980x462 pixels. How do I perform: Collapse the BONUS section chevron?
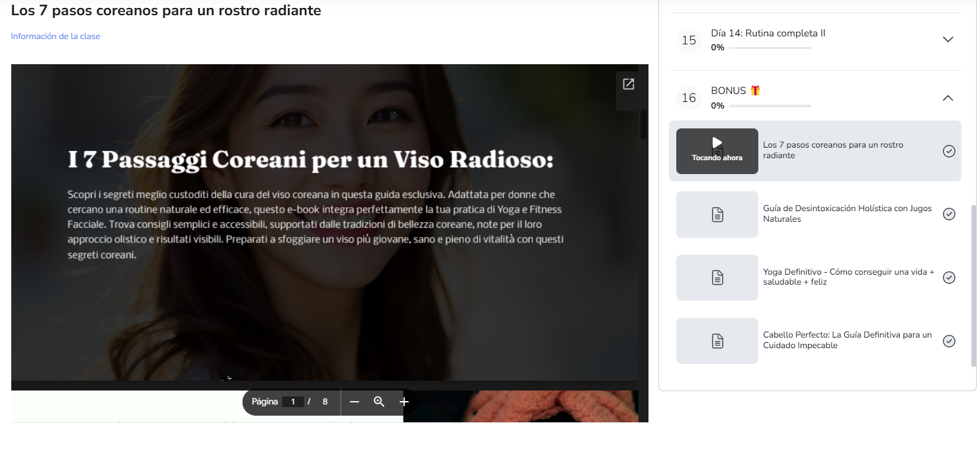(948, 98)
